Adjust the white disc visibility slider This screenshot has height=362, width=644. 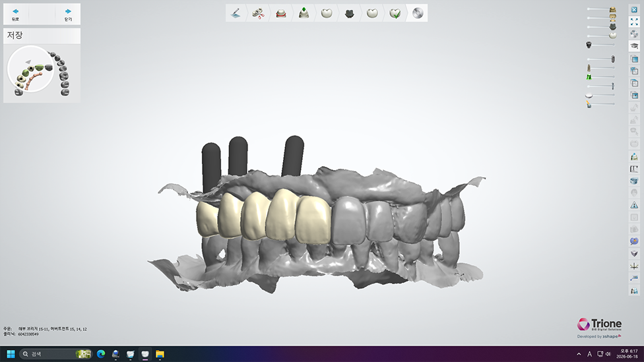tap(600, 95)
